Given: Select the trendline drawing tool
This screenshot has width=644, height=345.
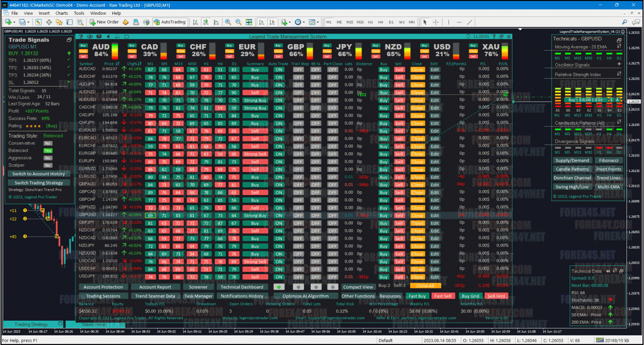Looking at the screenshot, I should pyautogui.click(x=470, y=22).
